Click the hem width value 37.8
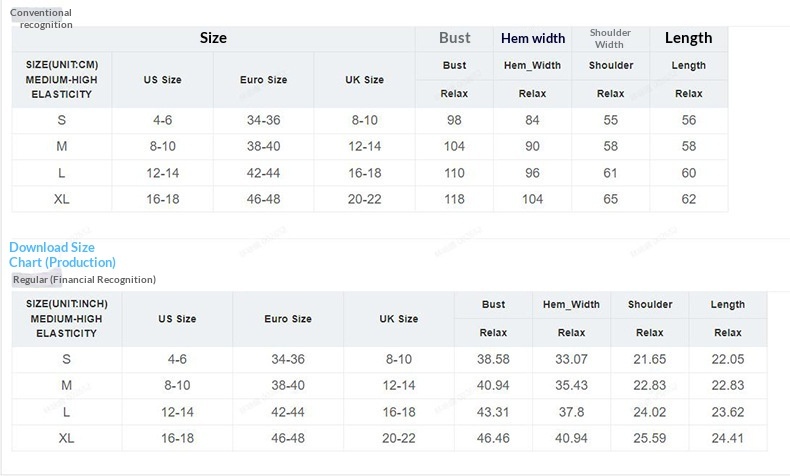Screen dimensions: 790x476 [571, 411]
